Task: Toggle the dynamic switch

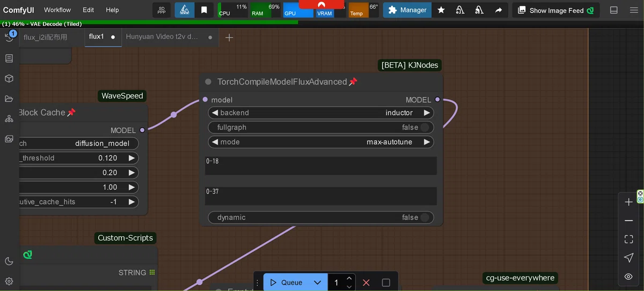Action: click(x=425, y=218)
